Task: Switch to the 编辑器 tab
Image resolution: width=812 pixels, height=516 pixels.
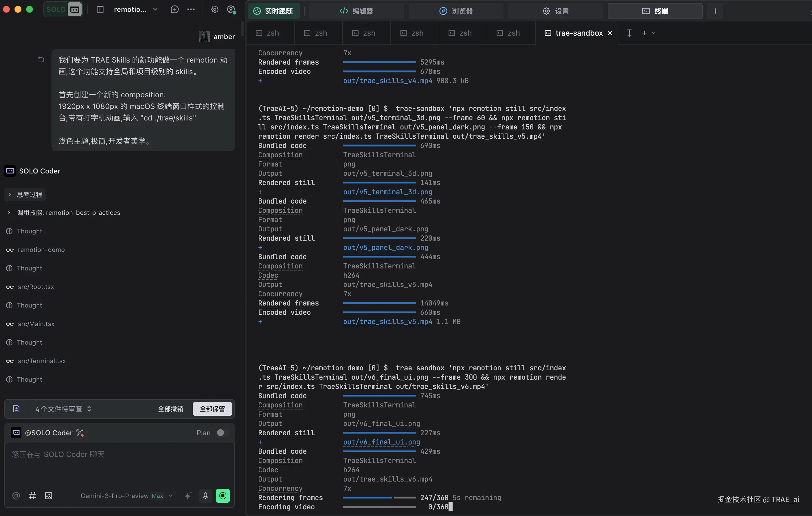Action: pos(356,11)
